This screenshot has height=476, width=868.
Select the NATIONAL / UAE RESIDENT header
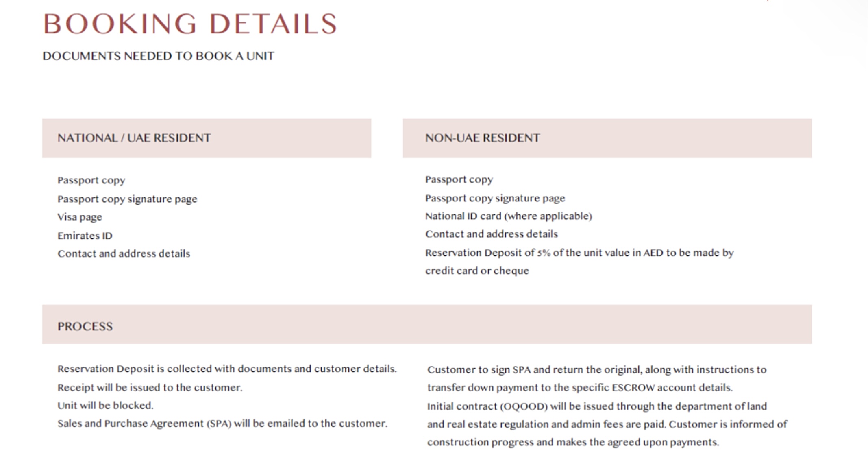point(134,138)
